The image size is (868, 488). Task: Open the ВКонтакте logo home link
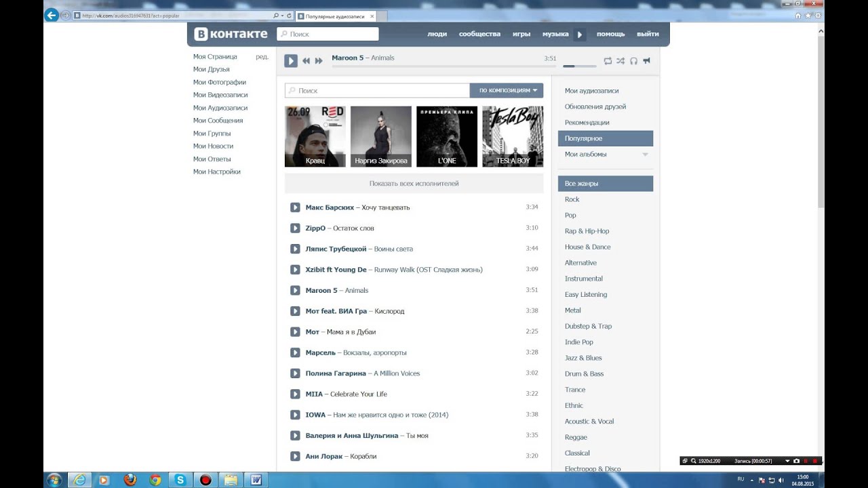[x=231, y=34]
